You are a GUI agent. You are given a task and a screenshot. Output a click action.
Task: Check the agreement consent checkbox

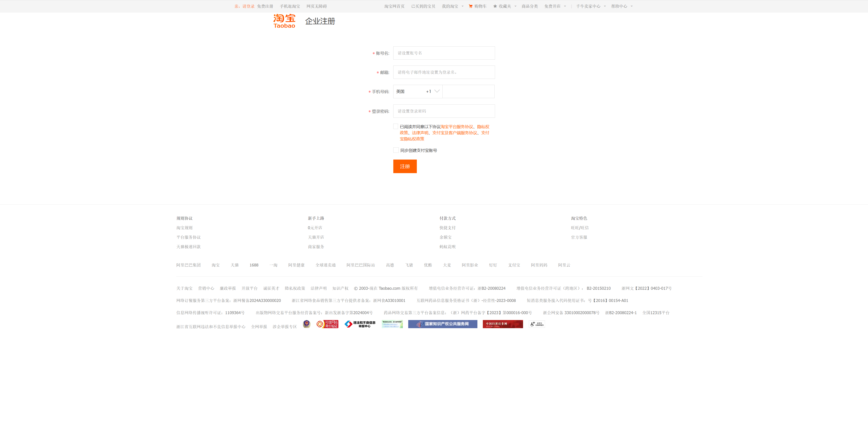[396, 126]
